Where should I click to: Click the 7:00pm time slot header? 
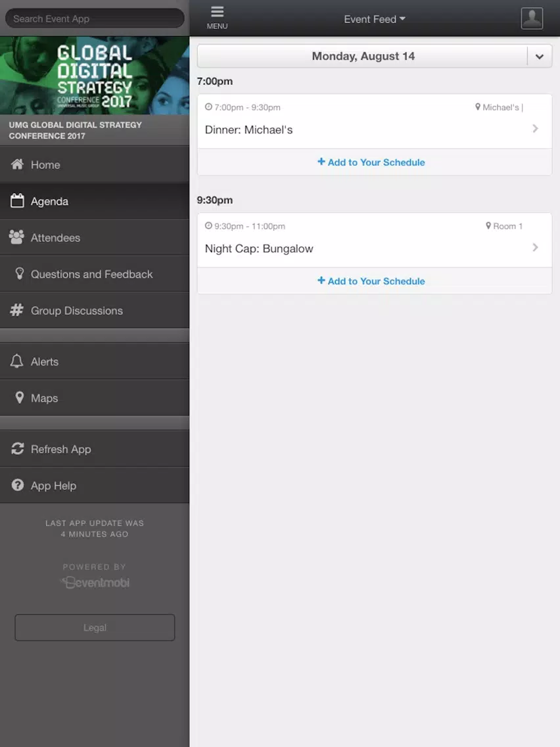tap(215, 81)
